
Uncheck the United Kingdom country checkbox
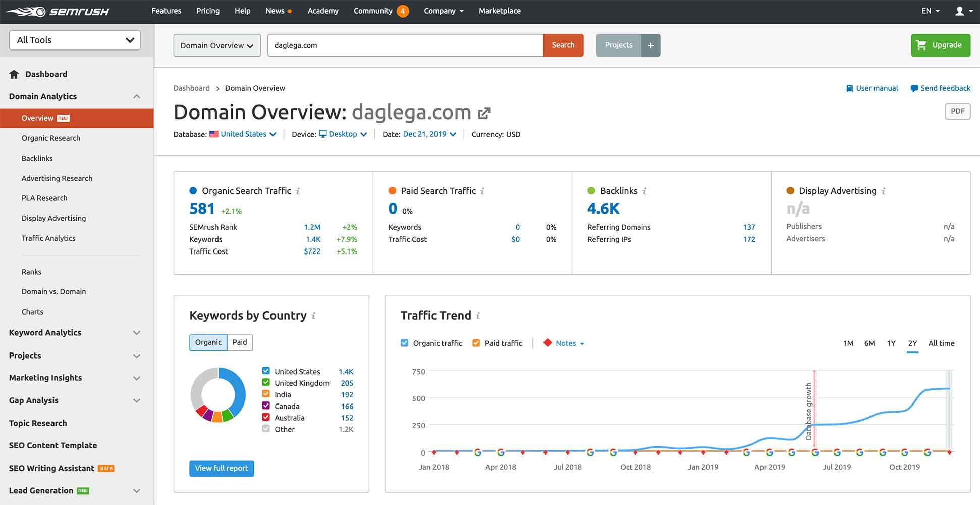266,382
